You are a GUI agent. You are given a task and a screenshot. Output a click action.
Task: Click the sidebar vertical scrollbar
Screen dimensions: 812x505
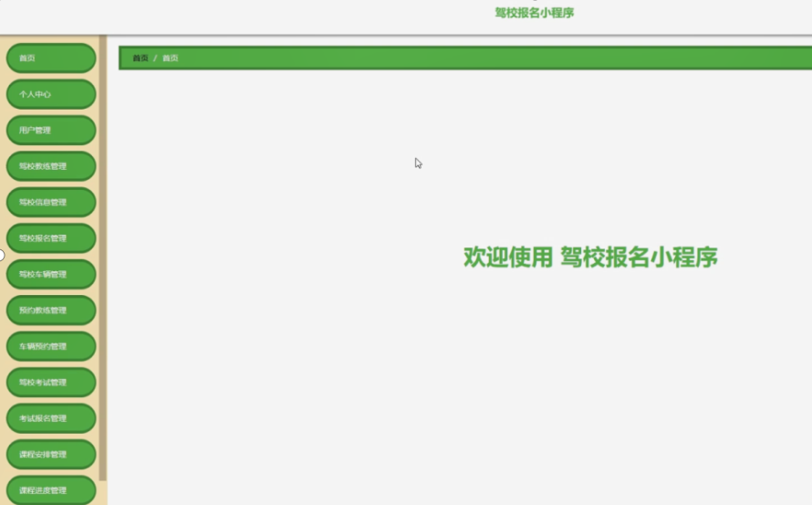tap(102, 258)
